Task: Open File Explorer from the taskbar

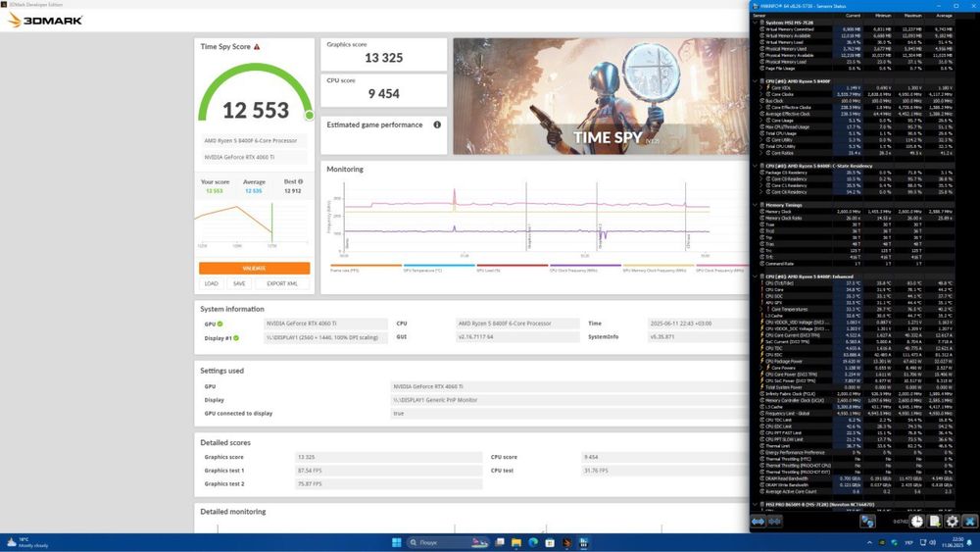Action: 516,542
